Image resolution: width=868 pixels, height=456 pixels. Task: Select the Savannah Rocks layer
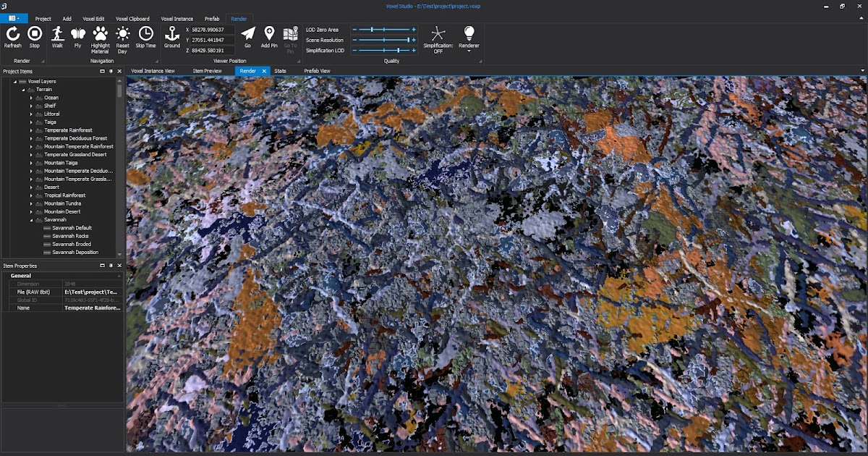coord(70,235)
